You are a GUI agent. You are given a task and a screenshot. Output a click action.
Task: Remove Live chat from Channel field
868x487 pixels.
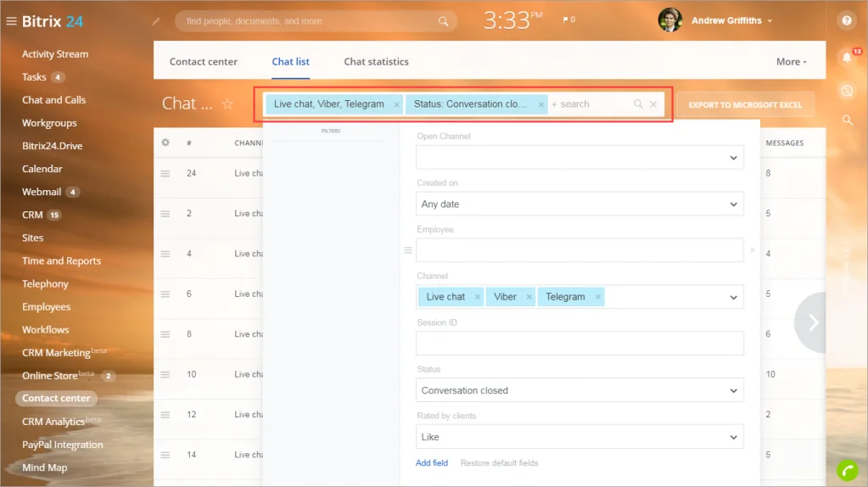coord(477,297)
